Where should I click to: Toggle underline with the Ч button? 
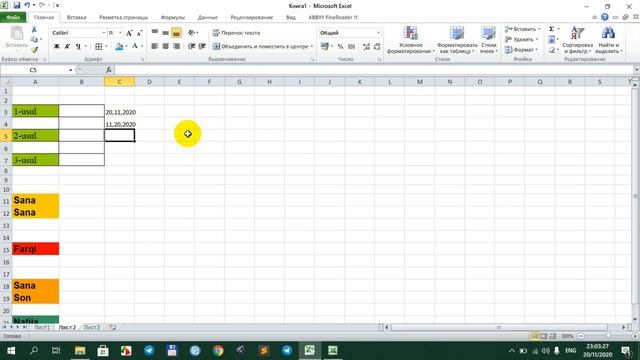coord(78,47)
